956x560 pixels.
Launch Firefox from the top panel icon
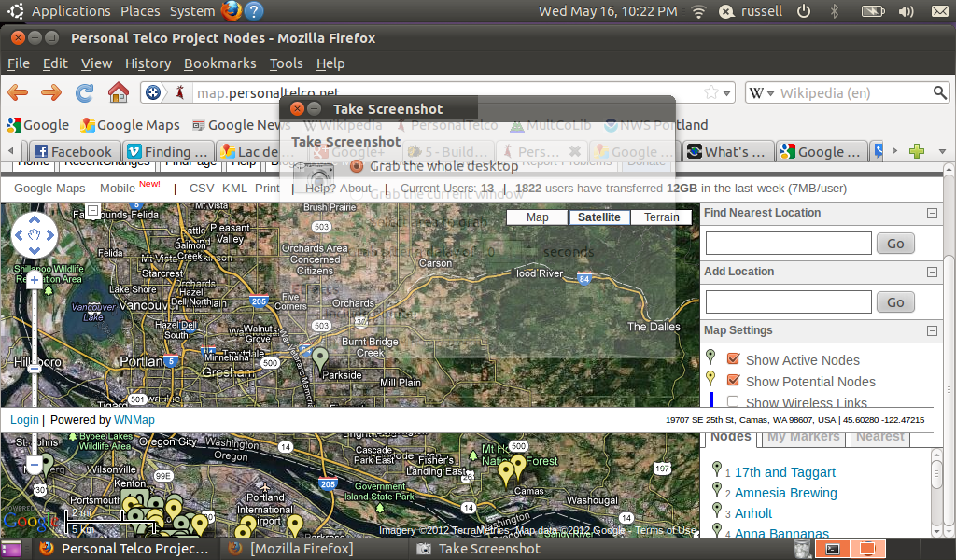(232, 11)
